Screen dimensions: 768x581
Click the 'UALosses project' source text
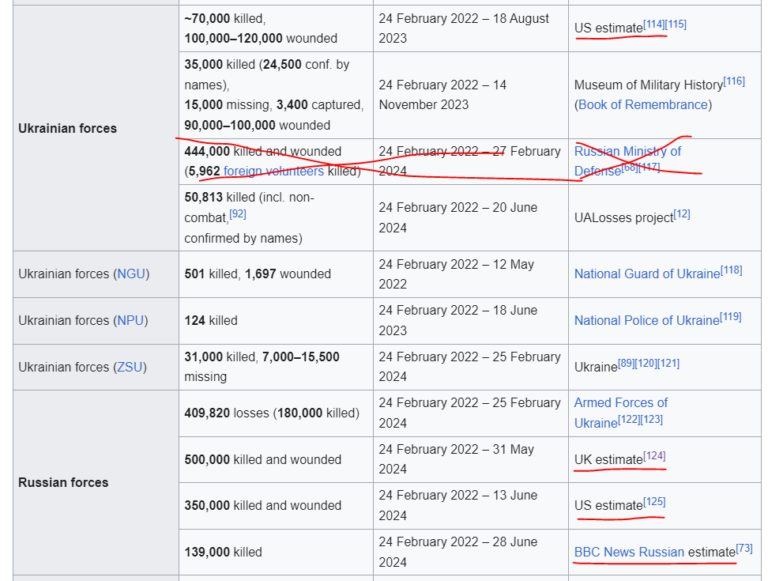pos(624,218)
